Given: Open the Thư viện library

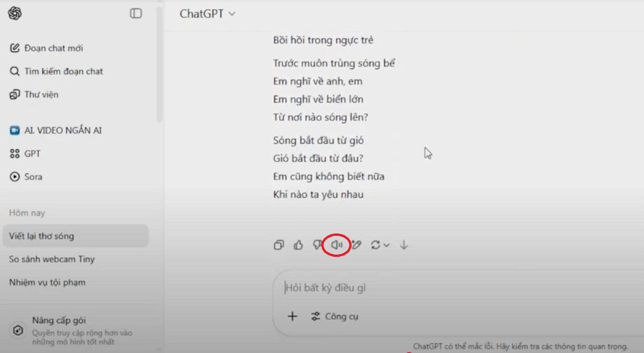Looking at the screenshot, I should pyautogui.click(x=34, y=94).
